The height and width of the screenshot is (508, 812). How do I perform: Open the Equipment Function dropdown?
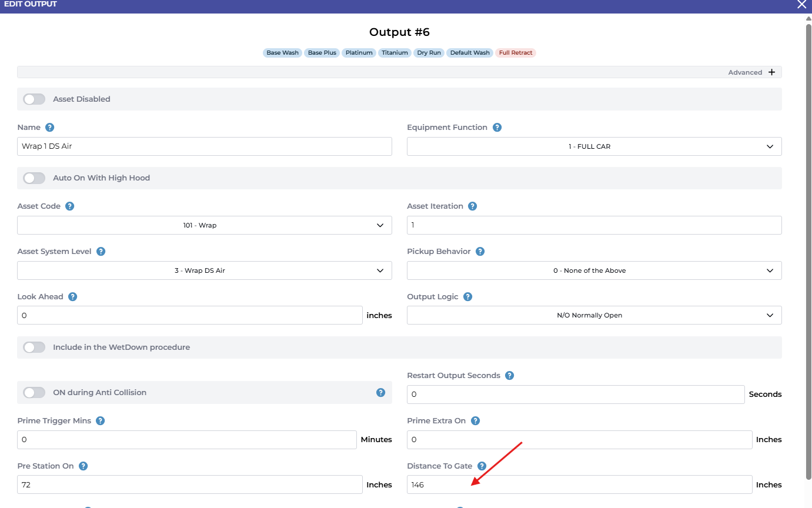tap(594, 146)
